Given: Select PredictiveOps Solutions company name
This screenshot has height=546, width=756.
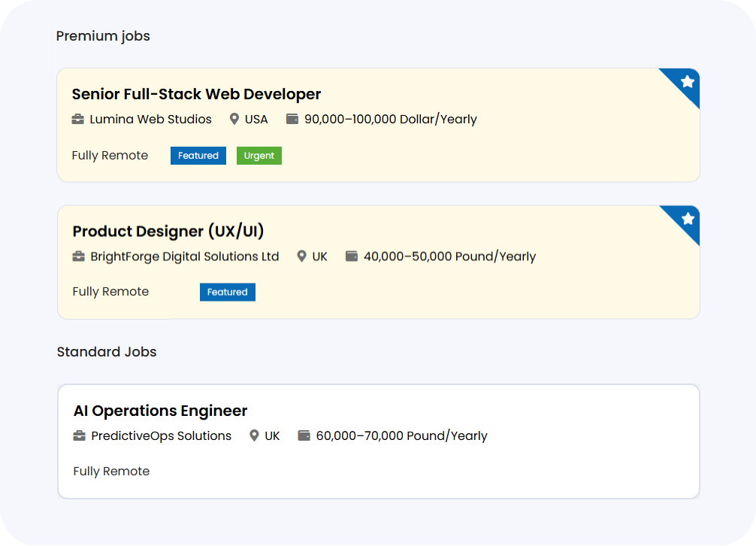Looking at the screenshot, I should coord(161,436).
